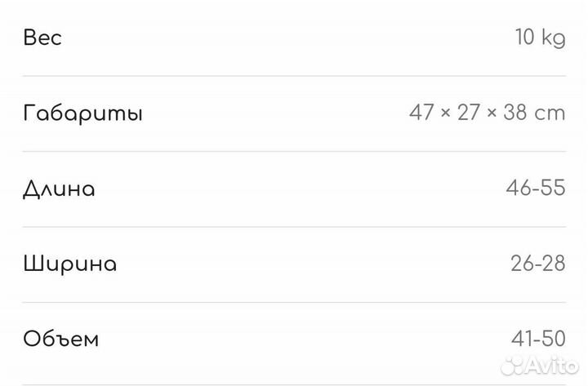Select the Длина row label
This screenshot has width=588, height=386.
pos(59,189)
